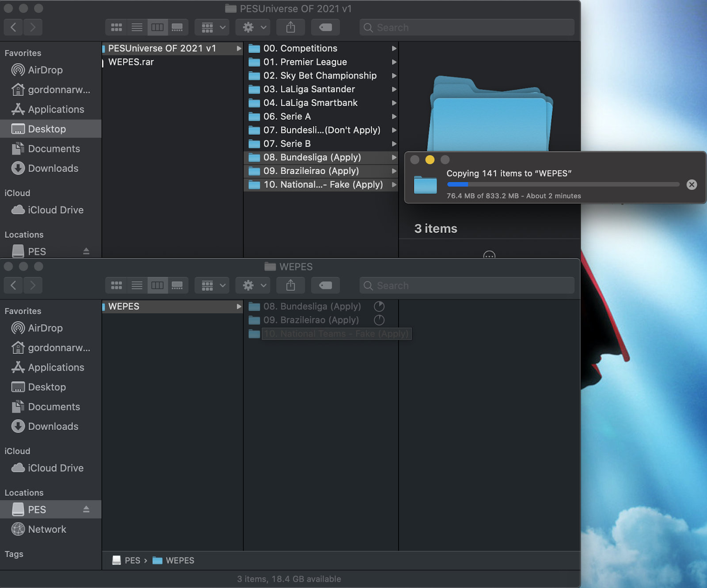707x588 pixels.
Task: Select the 07. Serie B folder
Action: point(321,144)
